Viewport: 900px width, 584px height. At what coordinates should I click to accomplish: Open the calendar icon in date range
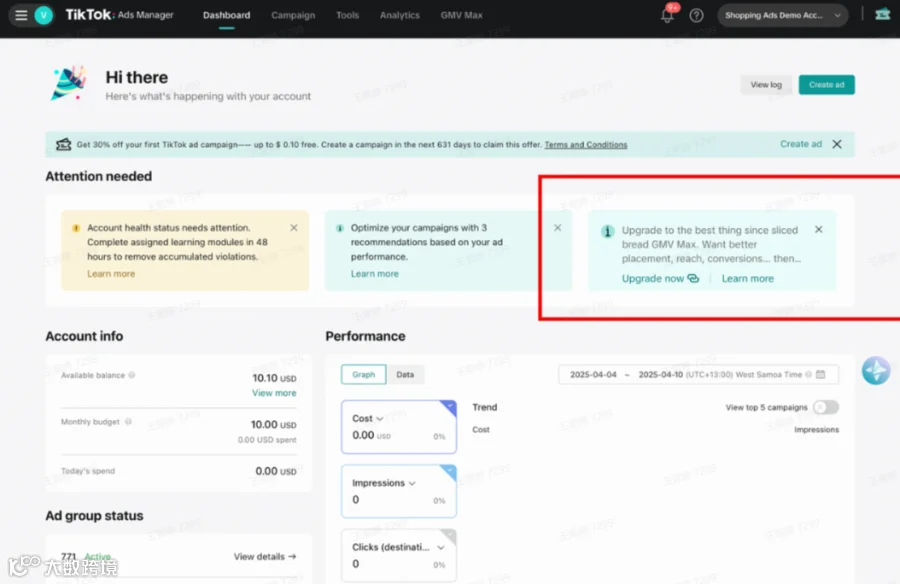point(821,374)
